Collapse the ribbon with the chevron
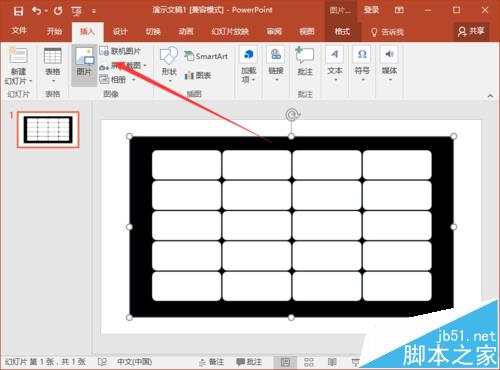This screenshot has width=500, height=370. coord(490,96)
